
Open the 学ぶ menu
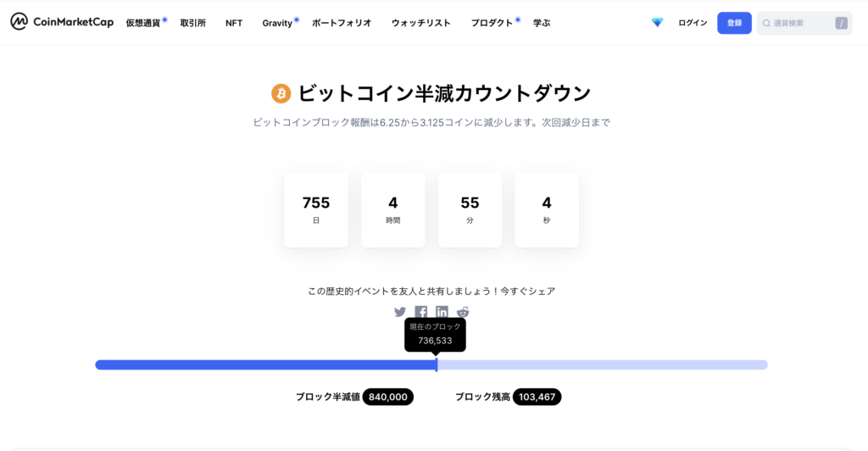pos(542,23)
